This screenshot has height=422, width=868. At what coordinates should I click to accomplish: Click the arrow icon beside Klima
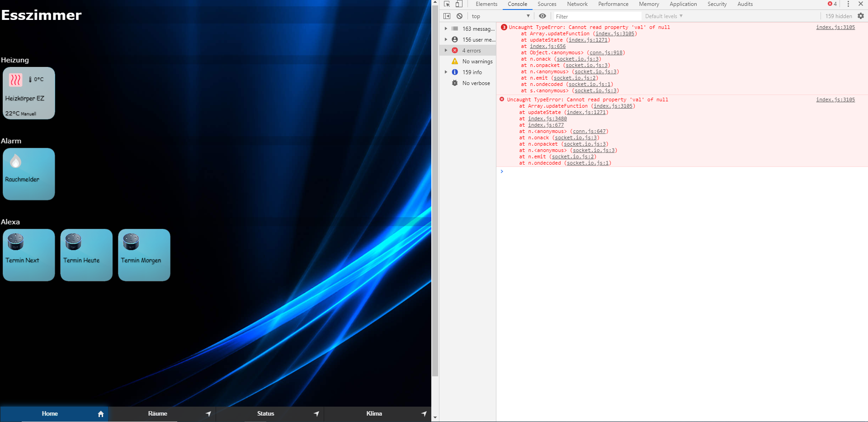424,414
